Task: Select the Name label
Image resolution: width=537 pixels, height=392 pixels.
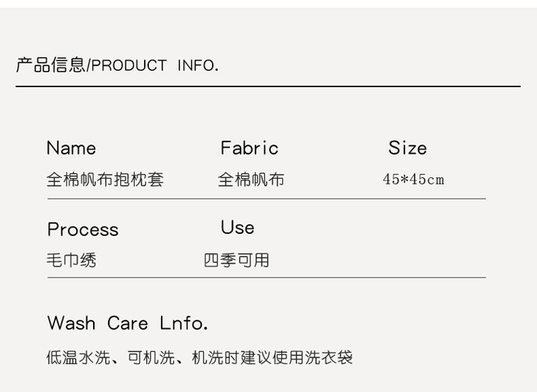Action: click(x=71, y=148)
